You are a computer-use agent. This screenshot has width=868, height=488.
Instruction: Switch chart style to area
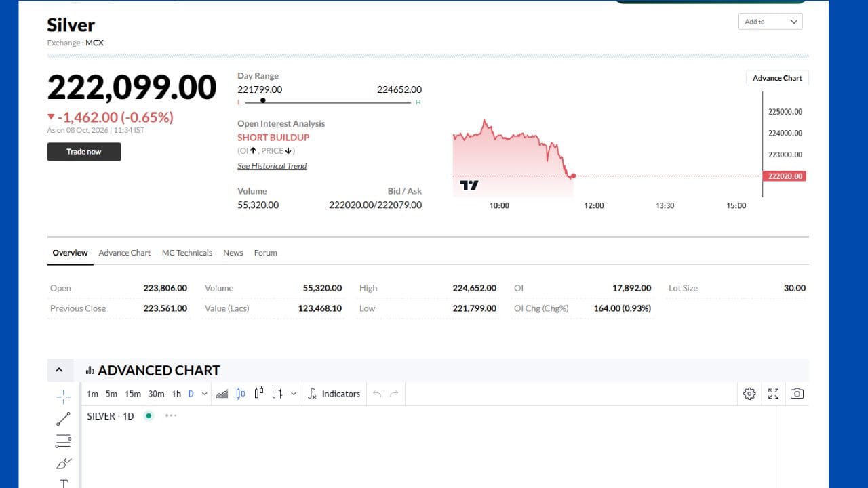[222, 394]
